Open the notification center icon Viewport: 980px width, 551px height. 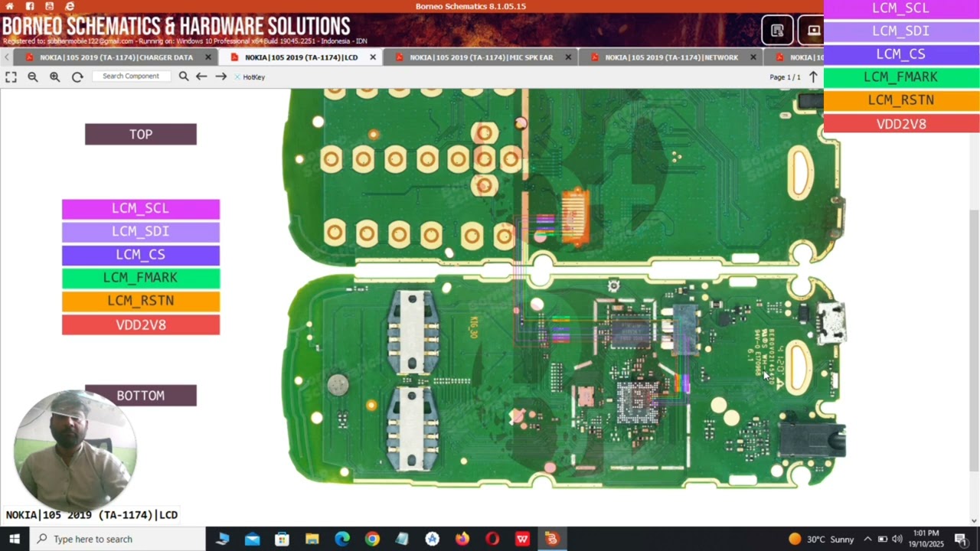point(961,539)
